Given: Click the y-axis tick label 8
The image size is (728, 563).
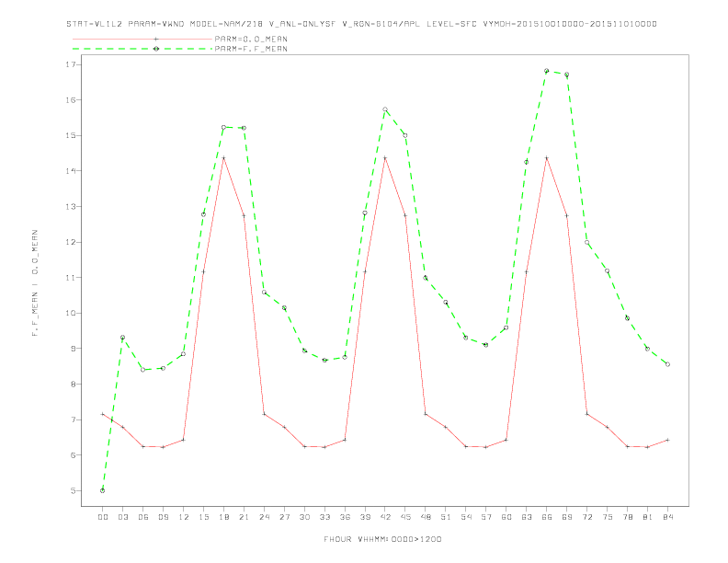Looking at the screenshot, I should click(x=73, y=385).
